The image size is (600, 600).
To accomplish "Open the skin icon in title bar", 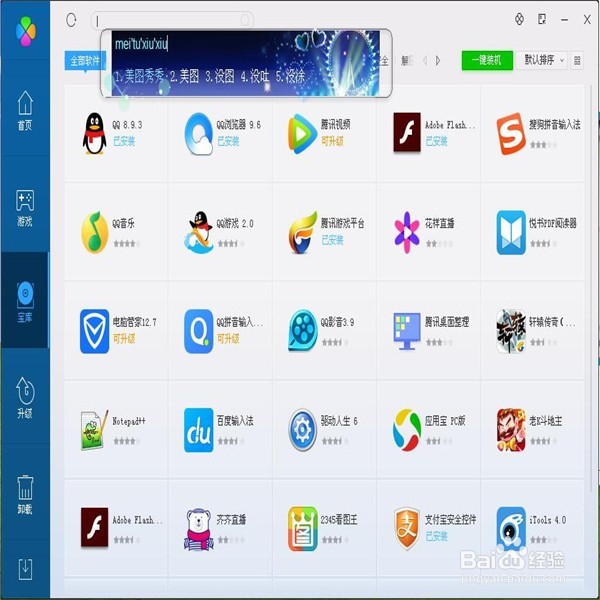I will point(519,19).
